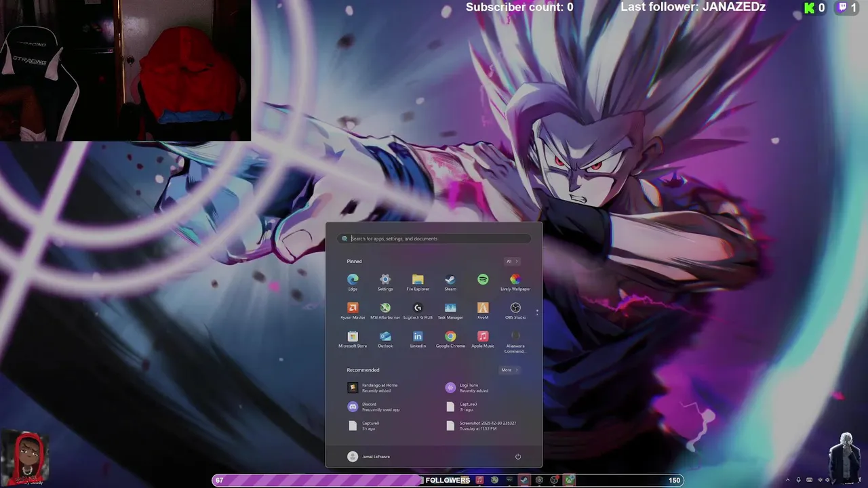This screenshot has height=488, width=868.
Task: Open Edge from pinned apps
Action: (353, 282)
